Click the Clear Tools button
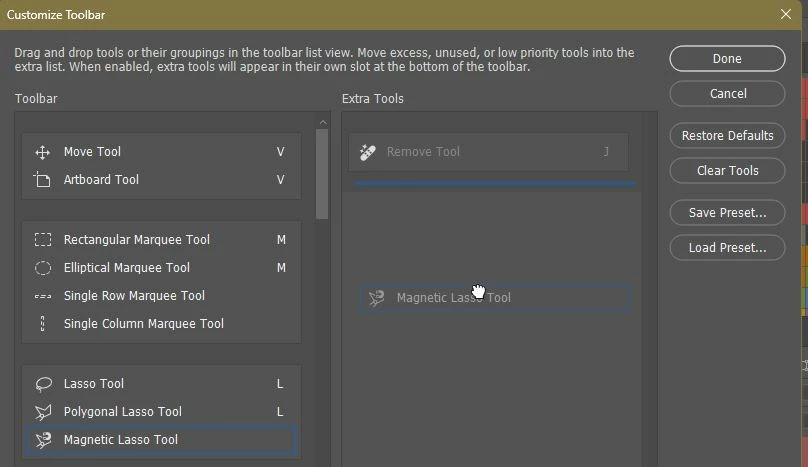This screenshot has height=467, width=808. 727,171
